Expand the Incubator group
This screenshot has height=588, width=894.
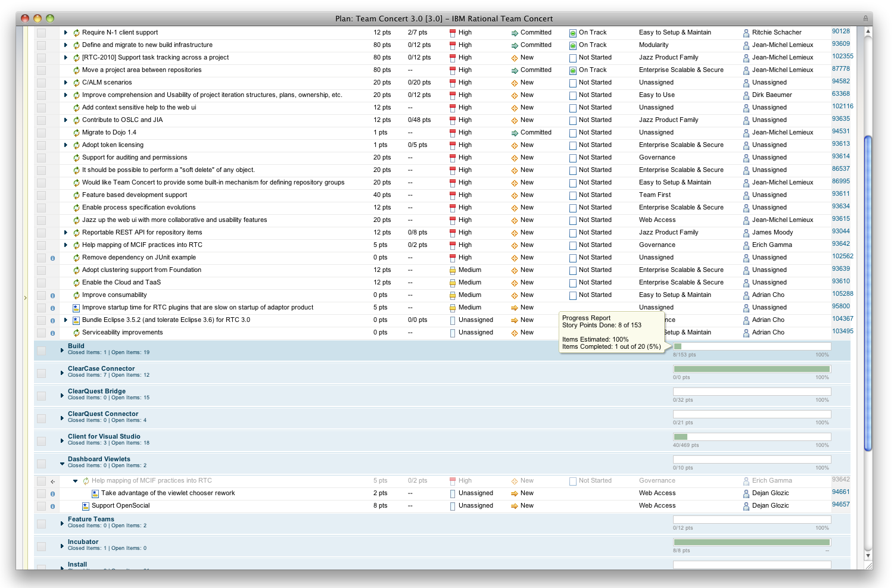click(62, 546)
